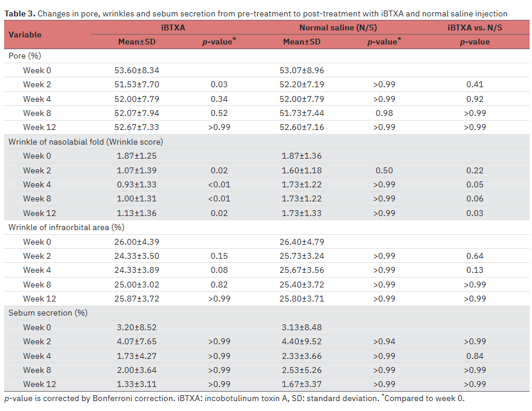Select the 'iBTXA vs. N/S' header
532x411 pixels.
tap(475, 28)
